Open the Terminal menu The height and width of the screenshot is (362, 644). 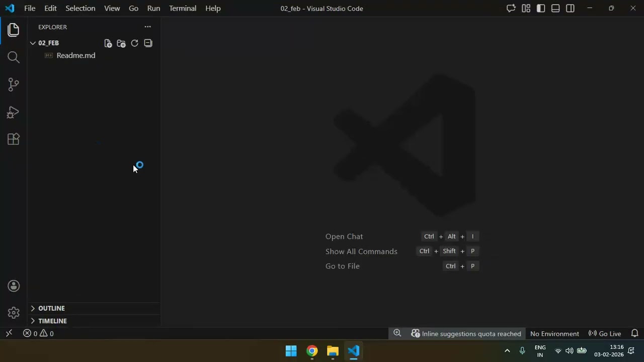(x=183, y=9)
